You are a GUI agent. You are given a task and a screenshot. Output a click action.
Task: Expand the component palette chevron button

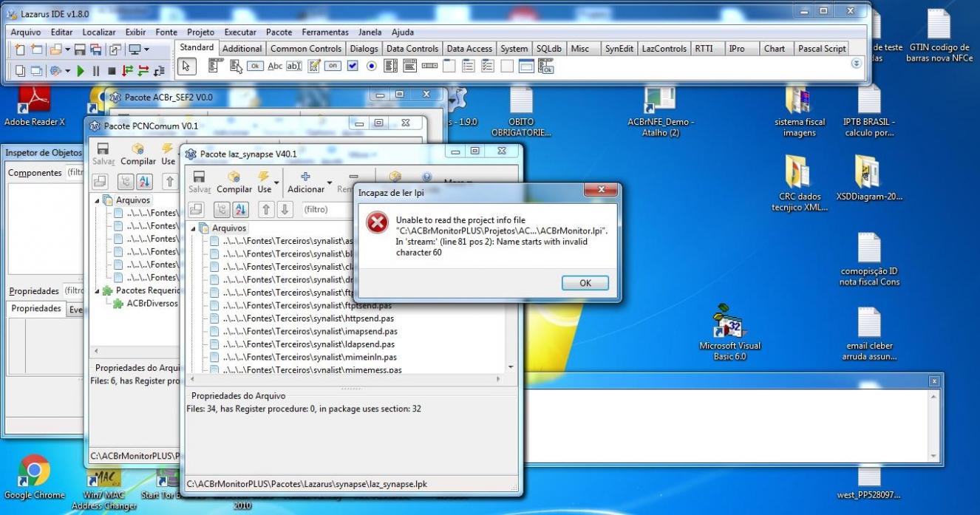[x=857, y=64]
